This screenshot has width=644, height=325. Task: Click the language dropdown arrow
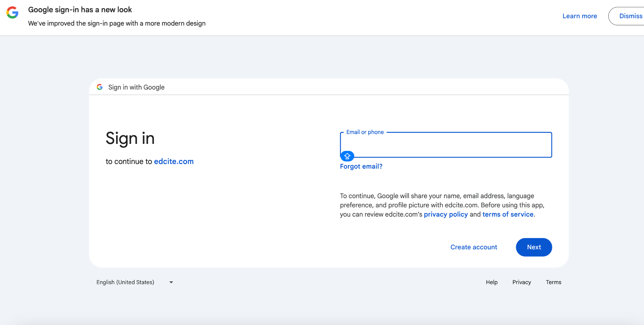171,282
